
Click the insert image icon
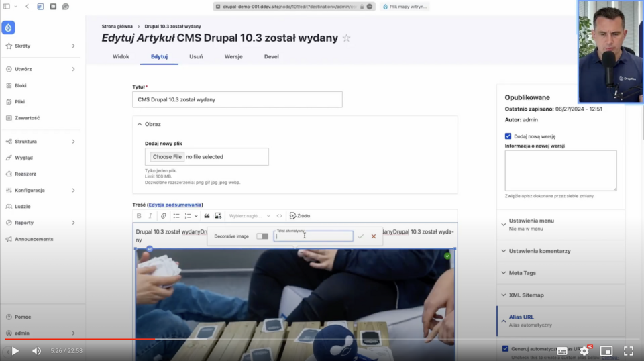218,216
